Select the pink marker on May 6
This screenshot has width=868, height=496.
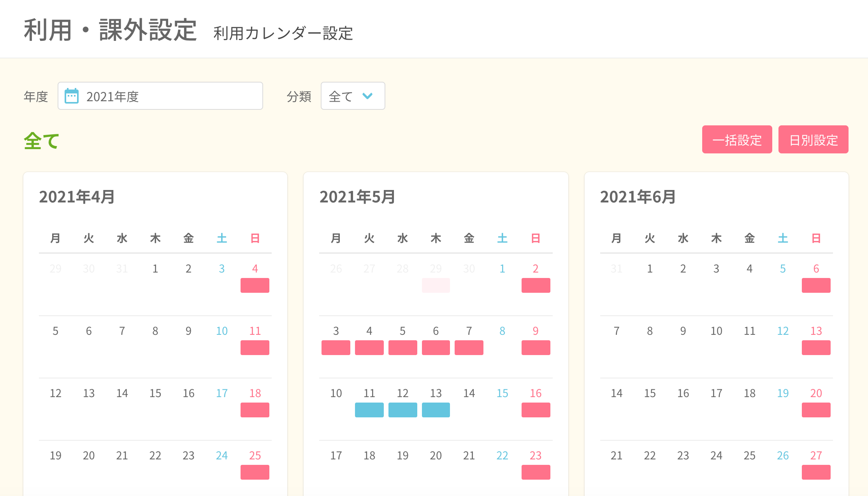436,348
